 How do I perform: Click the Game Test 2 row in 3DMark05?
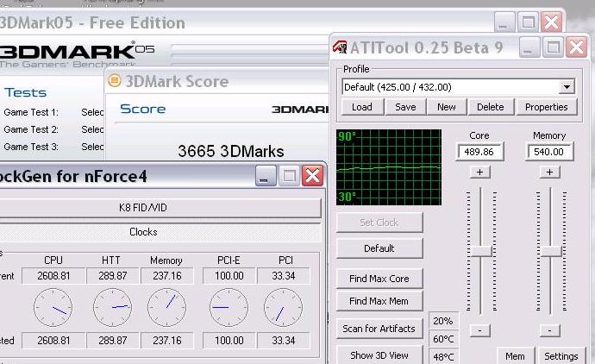click(53, 129)
